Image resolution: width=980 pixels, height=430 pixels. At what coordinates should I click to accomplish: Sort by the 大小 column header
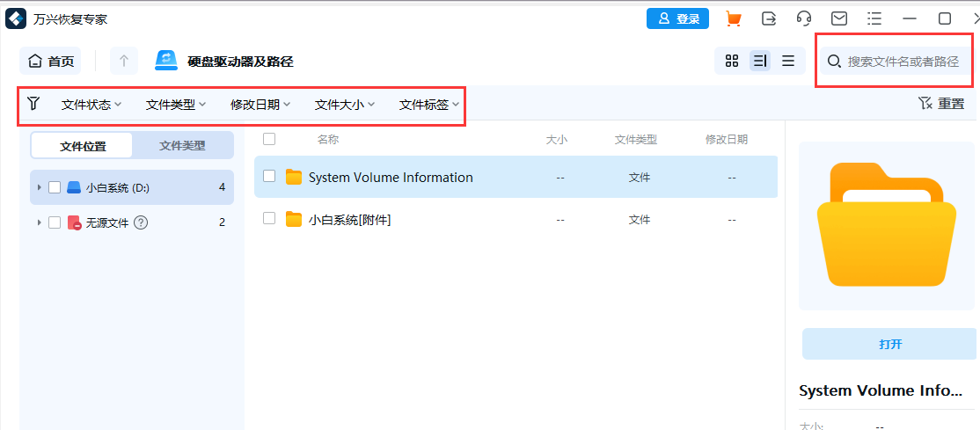[557, 139]
